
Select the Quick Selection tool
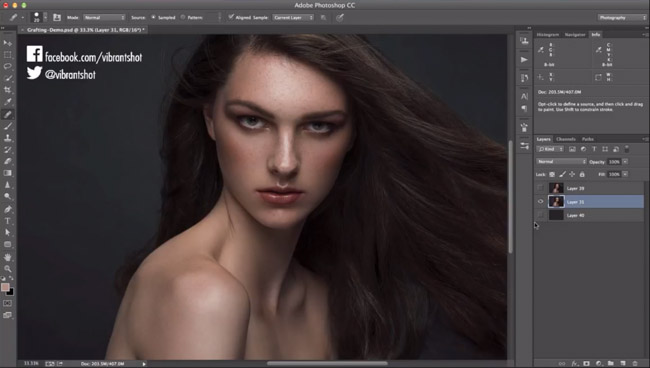7,78
